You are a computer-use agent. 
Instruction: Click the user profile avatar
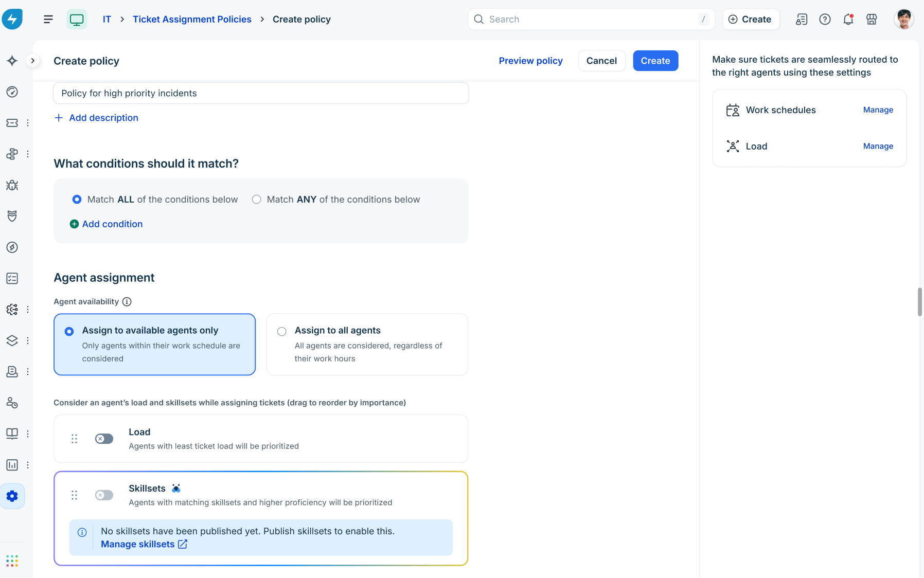point(904,19)
